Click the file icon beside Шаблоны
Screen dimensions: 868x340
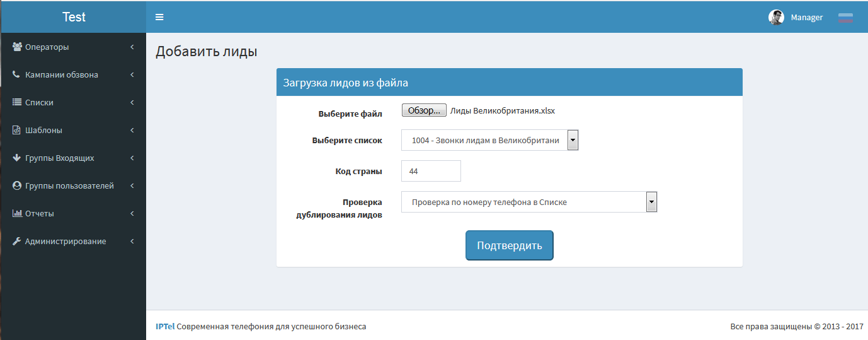click(x=17, y=130)
